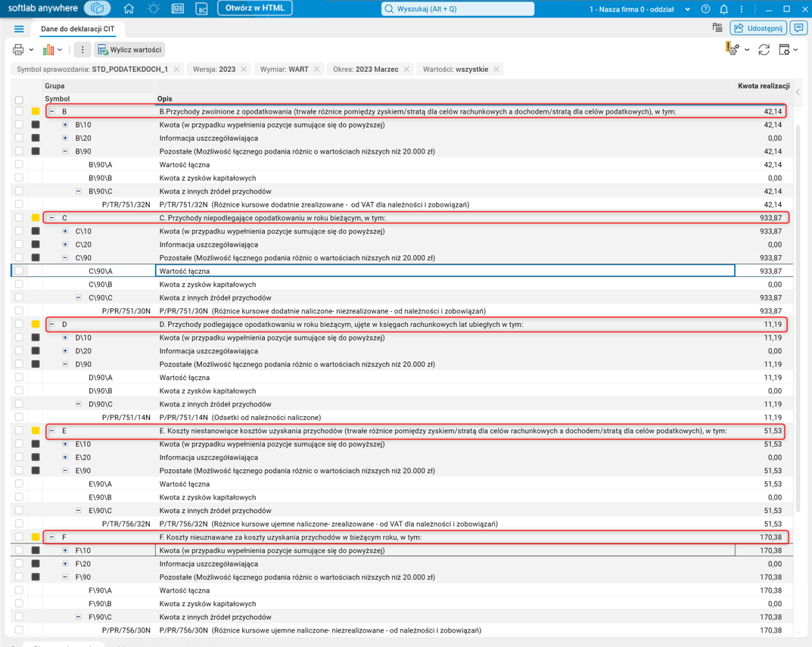Sort by the Symbol column header

point(57,98)
